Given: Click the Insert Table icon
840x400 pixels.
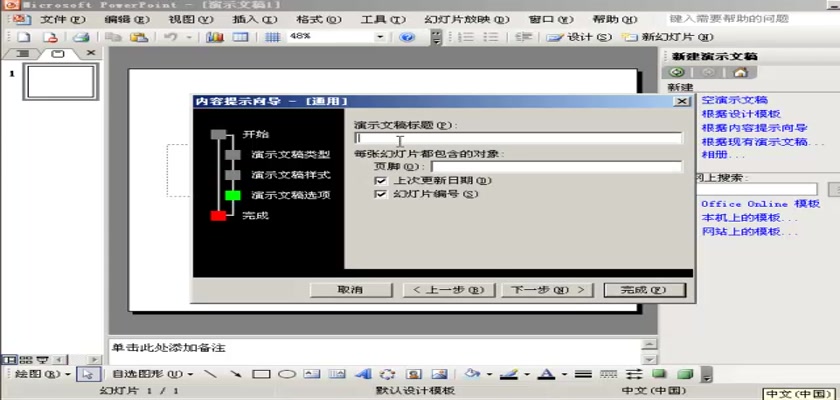Looking at the screenshot, I should 240,37.
